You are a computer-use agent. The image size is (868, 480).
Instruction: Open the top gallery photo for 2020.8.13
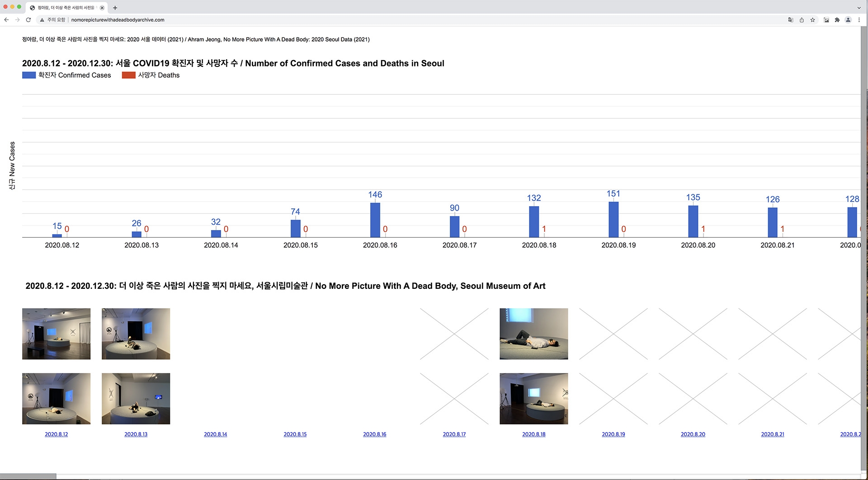[x=136, y=334]
